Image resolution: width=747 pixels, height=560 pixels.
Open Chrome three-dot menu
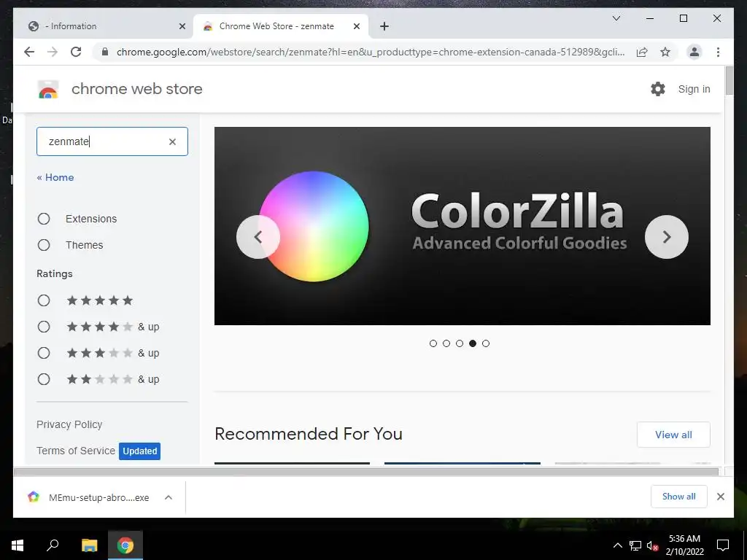(718, 52)
